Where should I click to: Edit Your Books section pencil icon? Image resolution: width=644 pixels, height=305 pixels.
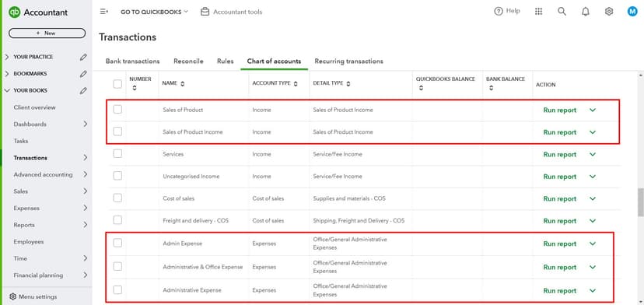83,90
